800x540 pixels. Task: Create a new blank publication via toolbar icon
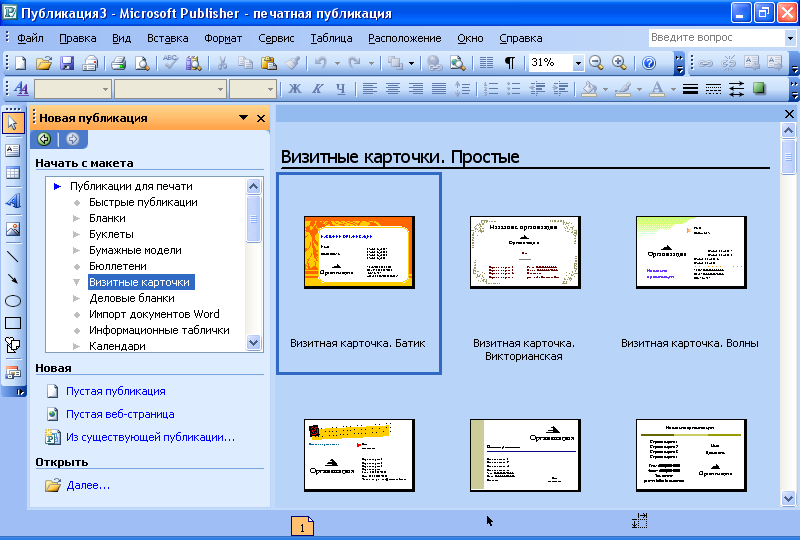pyautogui.click(x=20, y=63)
